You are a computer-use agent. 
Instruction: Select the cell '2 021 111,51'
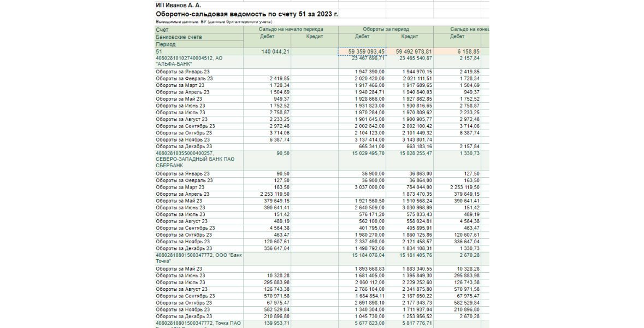[x=410, y=79]
